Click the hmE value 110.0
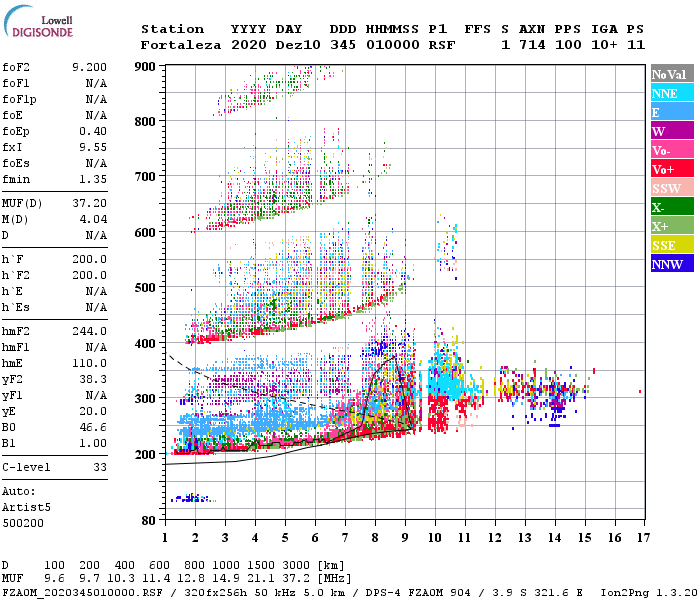 (x=89, y=363)
